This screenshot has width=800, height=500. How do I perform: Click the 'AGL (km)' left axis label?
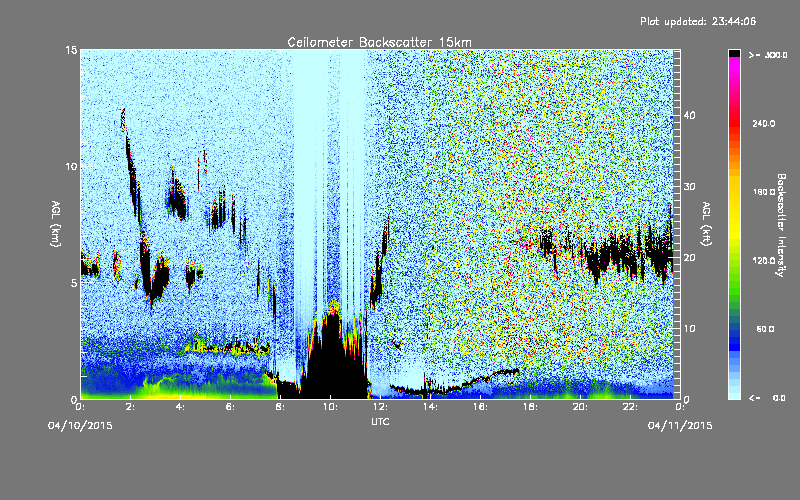coord(55,224)
